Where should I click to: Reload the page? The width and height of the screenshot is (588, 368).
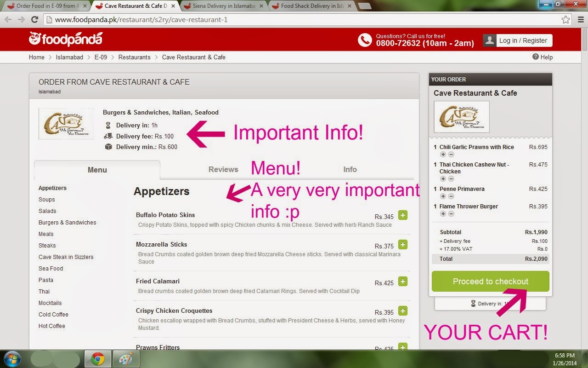[34, 20]
